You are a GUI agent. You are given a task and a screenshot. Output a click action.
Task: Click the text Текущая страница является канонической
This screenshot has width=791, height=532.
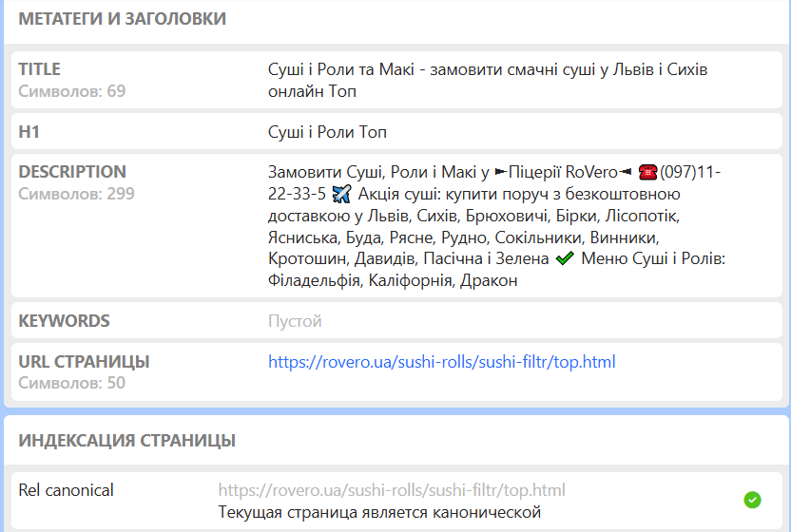click(379, 512)
